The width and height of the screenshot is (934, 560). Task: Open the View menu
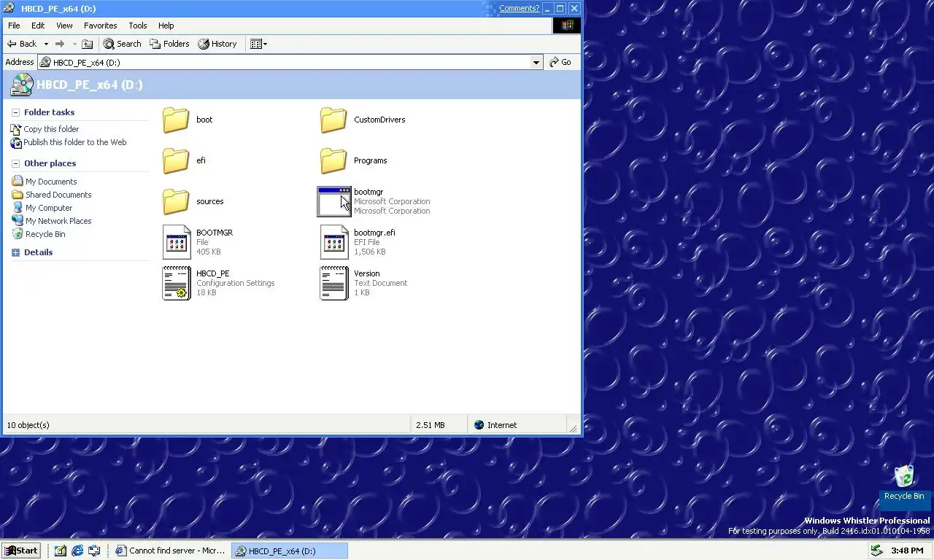click(64, 26)
